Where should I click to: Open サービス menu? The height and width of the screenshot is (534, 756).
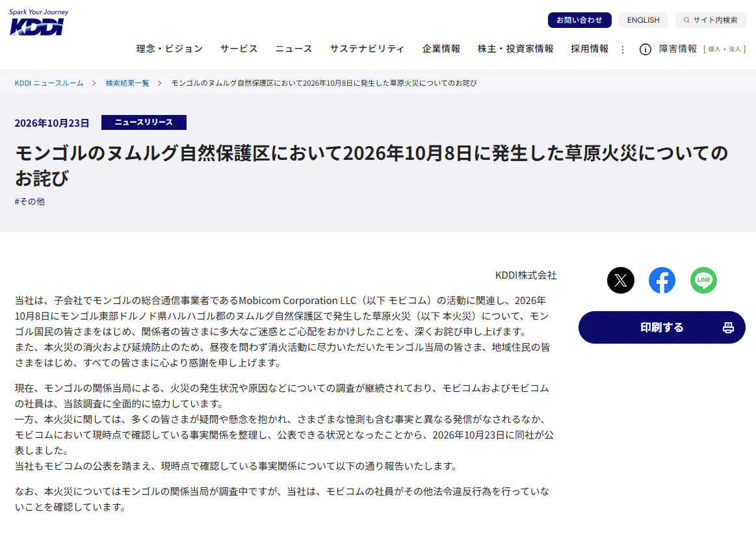coord(239,49)
